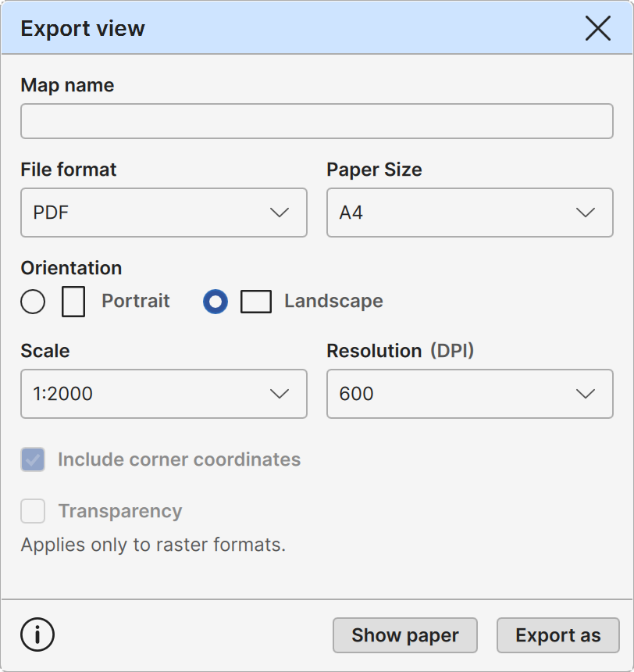Enable the Transparency checkbox
634x672 pixels.
coord(33,511)
